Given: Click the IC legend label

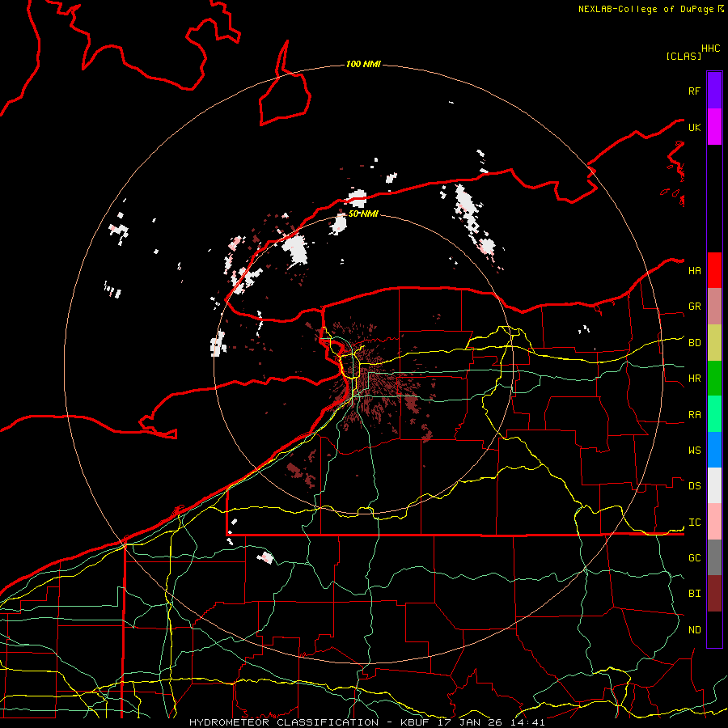Looking at the screenshot, I should 694,523.
